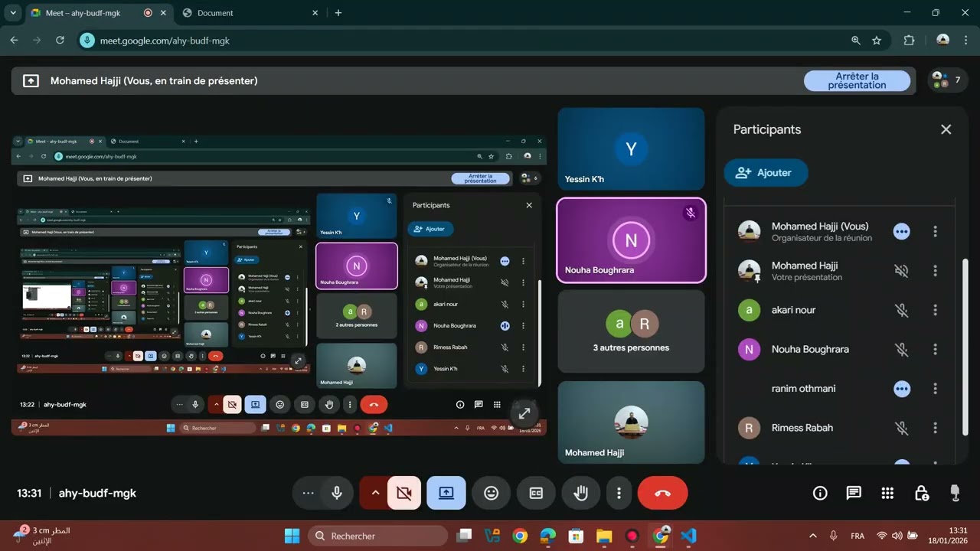Image resolution: width=980 pixels, height=551 pixels.
Task: Open more options for Mohamed Hajji presentation row
Action: [935, 271]
